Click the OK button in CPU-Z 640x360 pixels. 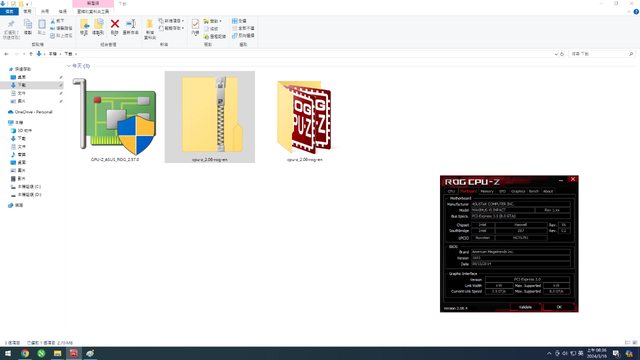tap(559, 307)
